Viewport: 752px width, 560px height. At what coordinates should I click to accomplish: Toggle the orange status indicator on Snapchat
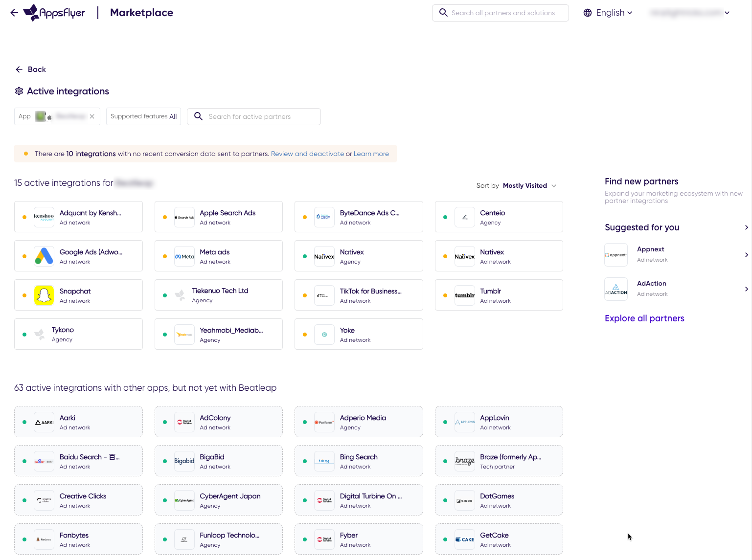pyautogui.click(x=24, y=295)
